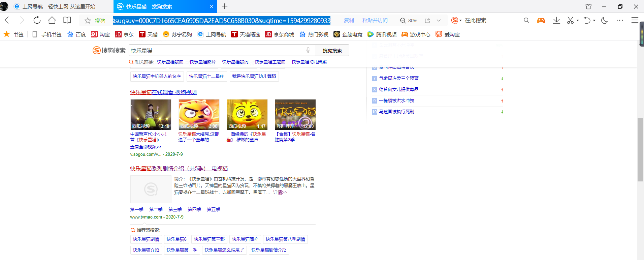Screen dimensions: 644x260
Task: Open 爱淘宝 bookmark
Action: (448, 34)
